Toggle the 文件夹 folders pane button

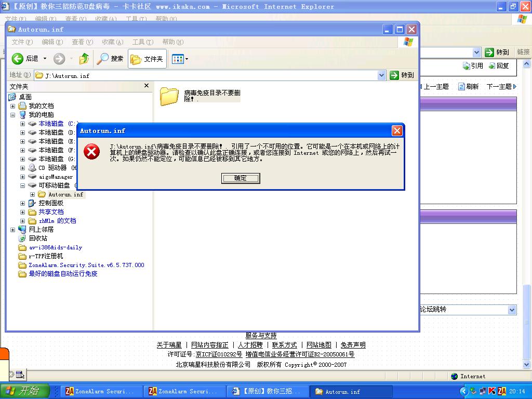(x=147, y=59)
